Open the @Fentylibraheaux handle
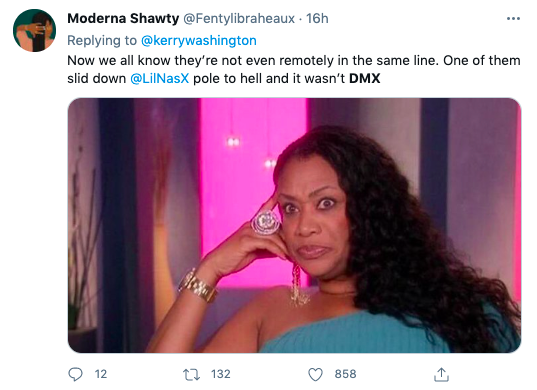 (x=239, y=18)
